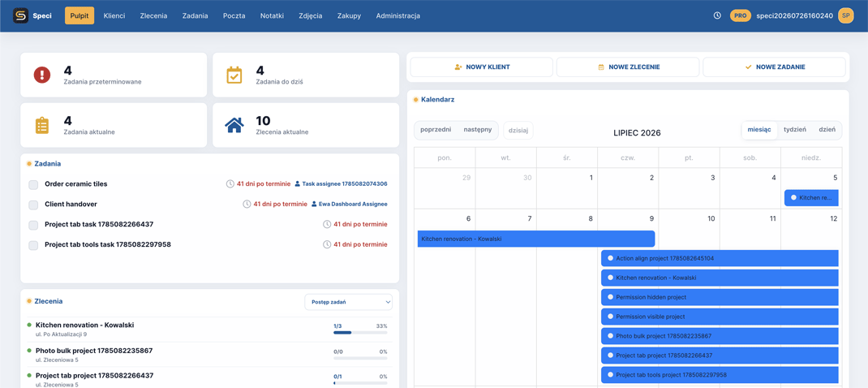The height and width of the screenshot is (388, 868).
Task: Open the Kitchen renovation - Kowalski order link
Action: [x=84, y=325]
